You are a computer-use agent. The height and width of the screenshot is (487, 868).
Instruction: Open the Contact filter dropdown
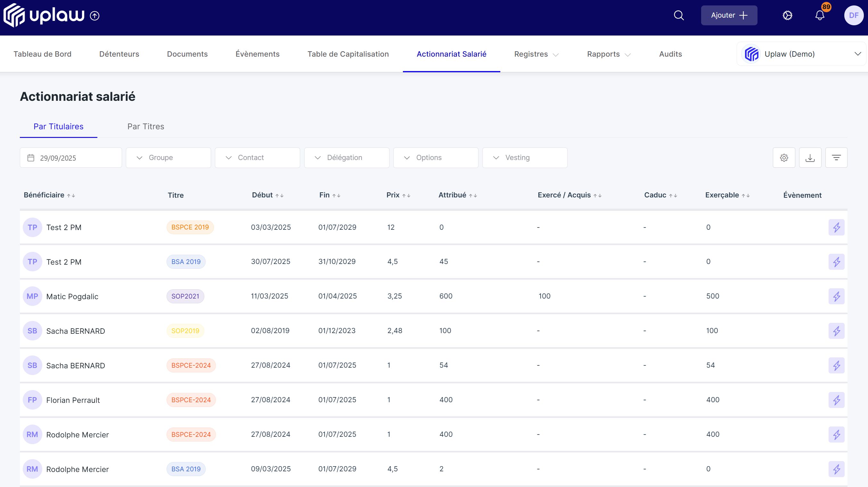click(x=258, y=157)
